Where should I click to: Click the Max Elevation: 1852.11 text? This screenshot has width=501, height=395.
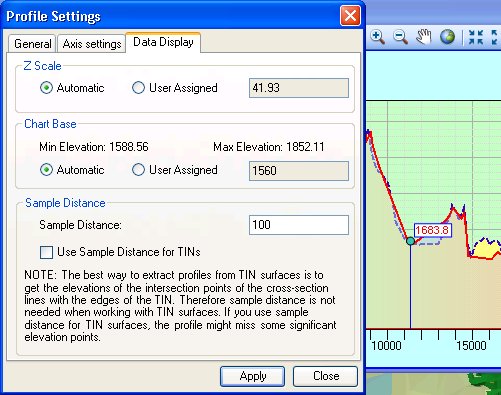(269, 147)
